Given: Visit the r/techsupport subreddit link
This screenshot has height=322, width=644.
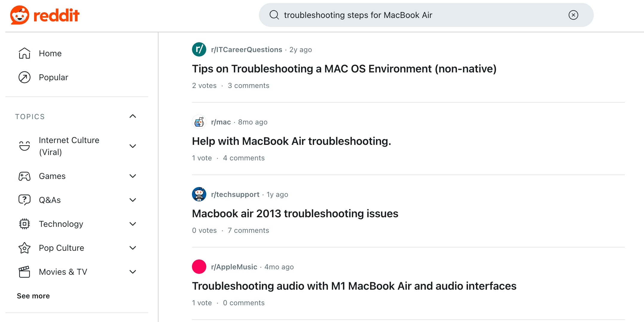Looking at the screenshot, I should (235, 195).
